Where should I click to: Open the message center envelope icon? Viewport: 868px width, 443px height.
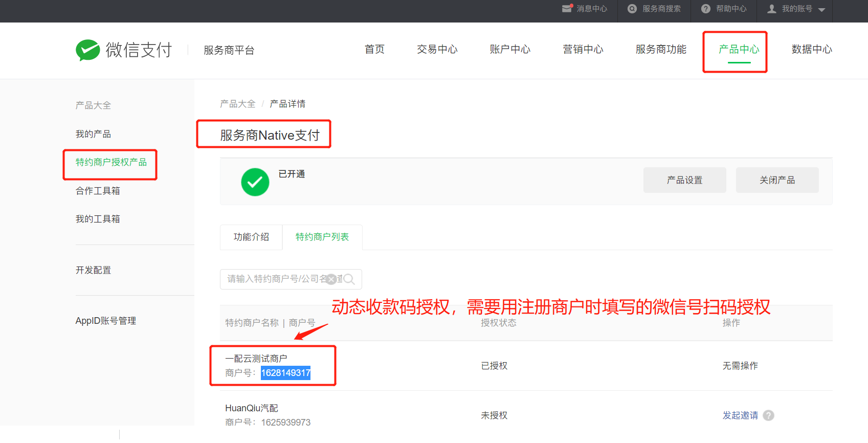point(567,9)
